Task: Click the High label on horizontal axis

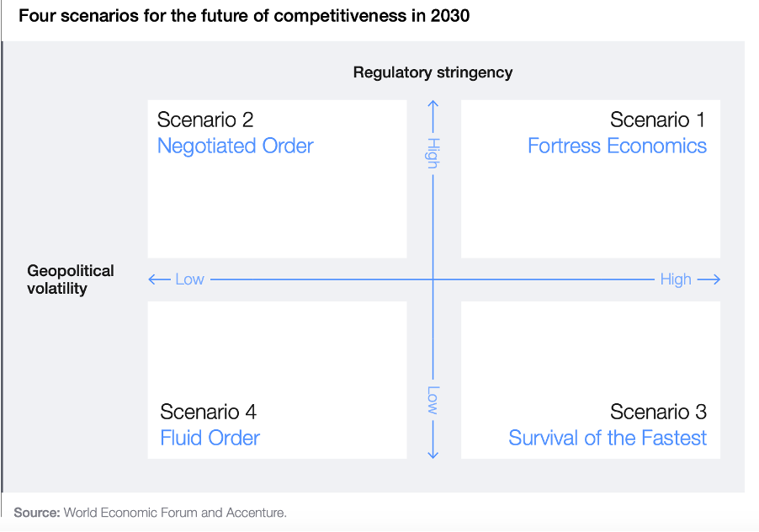Action: (x=676, y=279)
